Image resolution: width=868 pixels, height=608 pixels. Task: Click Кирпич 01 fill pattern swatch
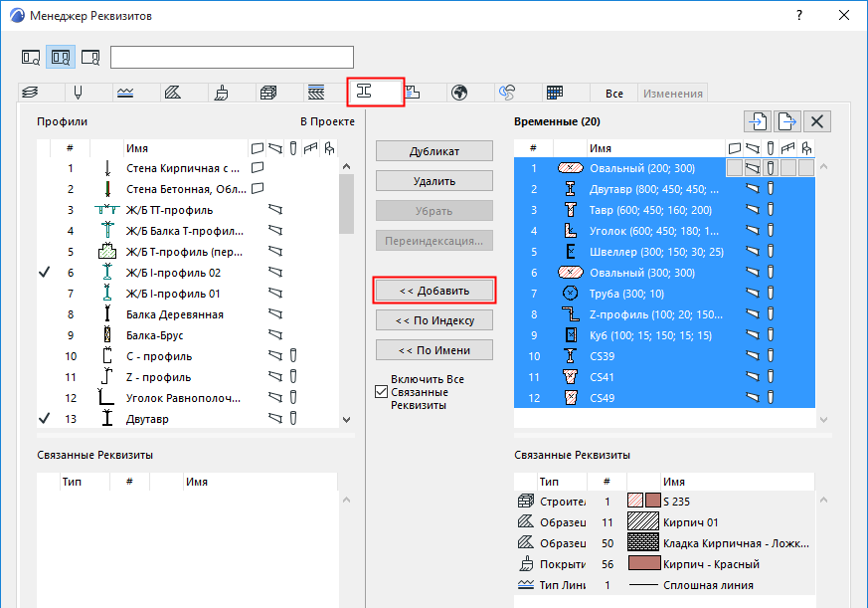[643, 521]
